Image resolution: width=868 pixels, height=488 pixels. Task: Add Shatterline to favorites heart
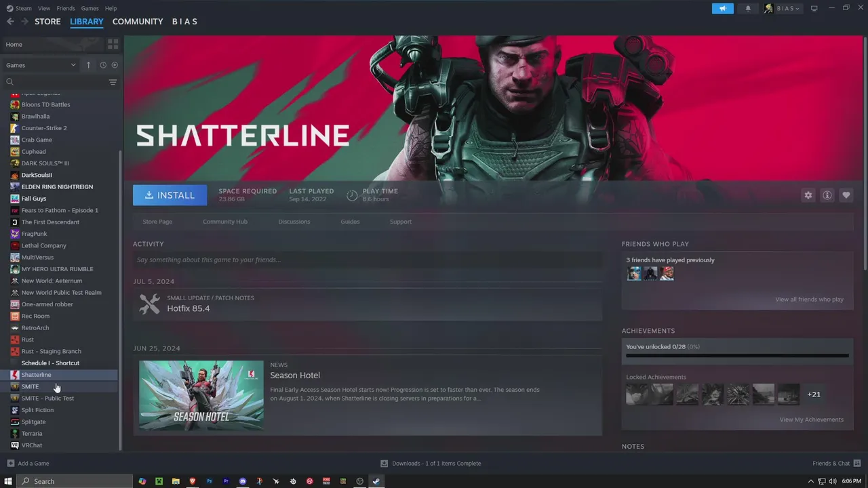tap(846, 195)
